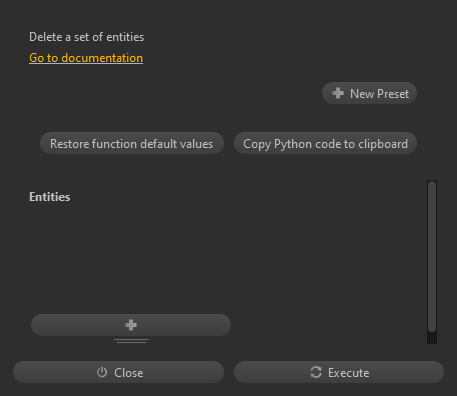This screenshot has height=396, width=457.
Task: Click the 'Close' text label
Action: [x=129, y=373]
